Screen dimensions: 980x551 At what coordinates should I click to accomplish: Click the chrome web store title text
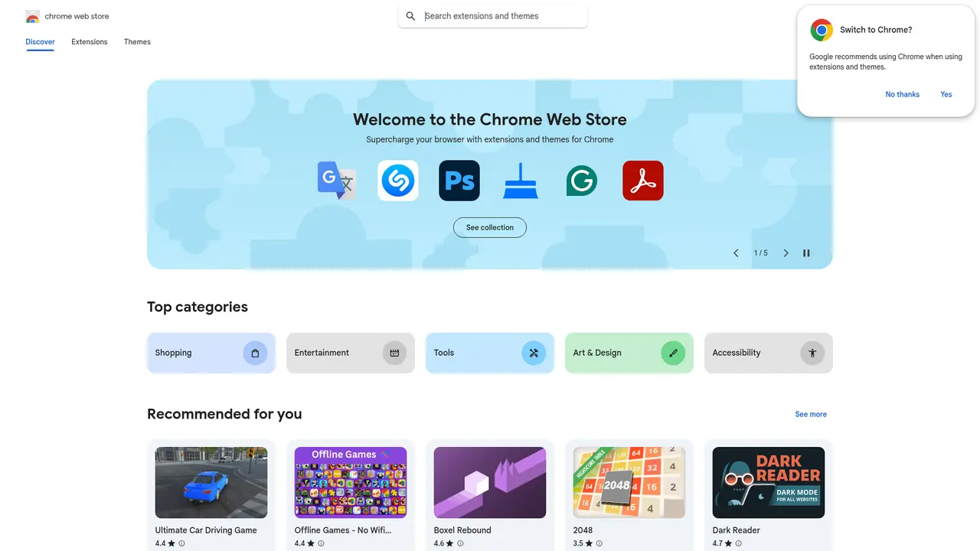tap(77, 16)
